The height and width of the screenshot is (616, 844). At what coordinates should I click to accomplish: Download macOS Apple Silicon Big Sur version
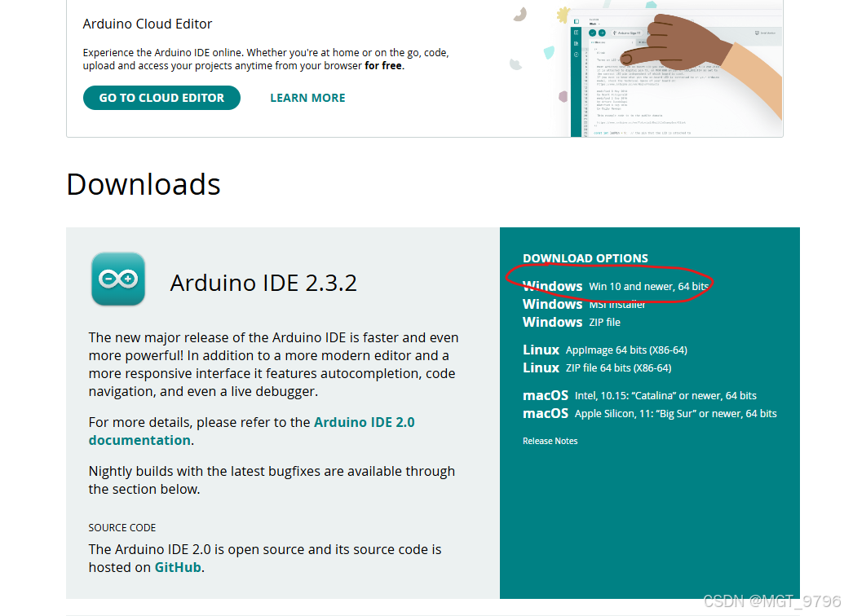coord(650,414)
